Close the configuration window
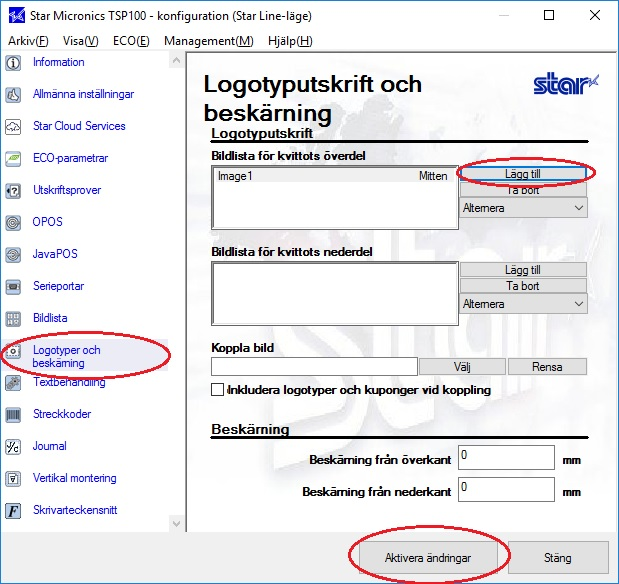The image size is (619, 584). click(595, 15)
